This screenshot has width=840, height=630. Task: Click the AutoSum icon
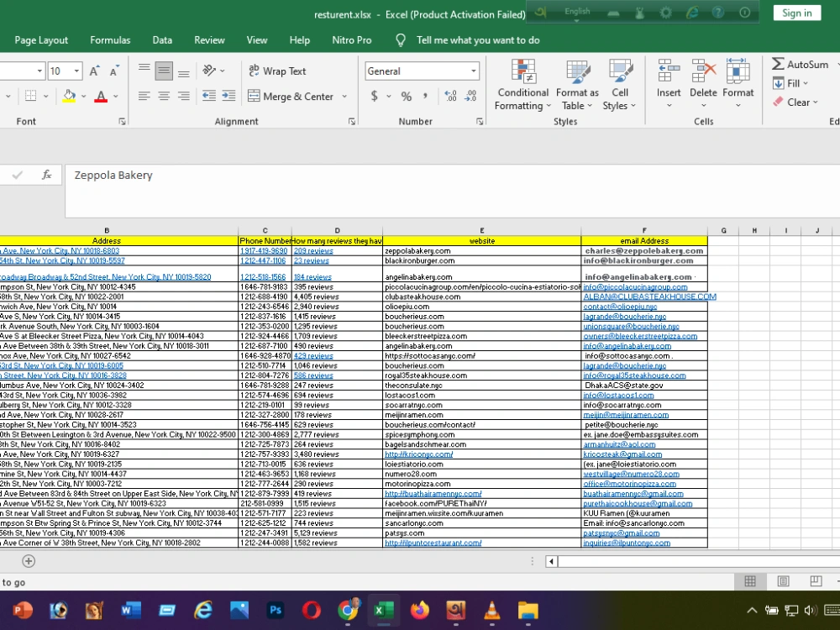pos(778,64)
